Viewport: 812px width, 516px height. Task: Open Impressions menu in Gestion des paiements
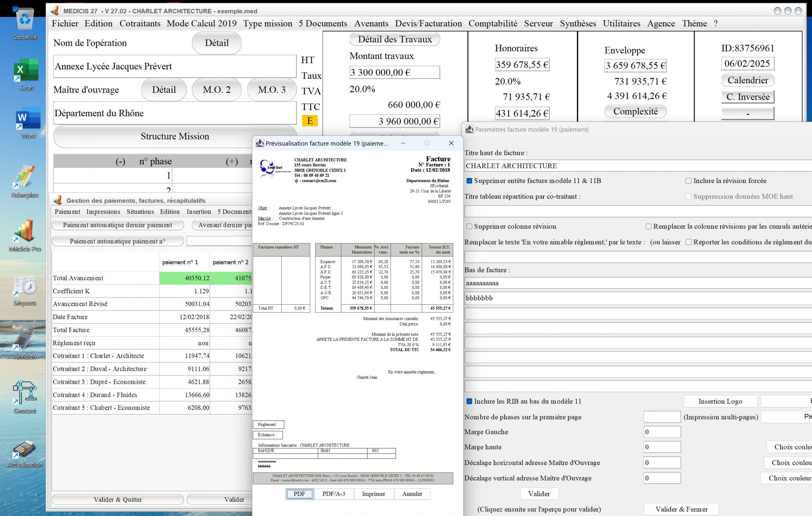pyautogui.click(x=103, y=211)
